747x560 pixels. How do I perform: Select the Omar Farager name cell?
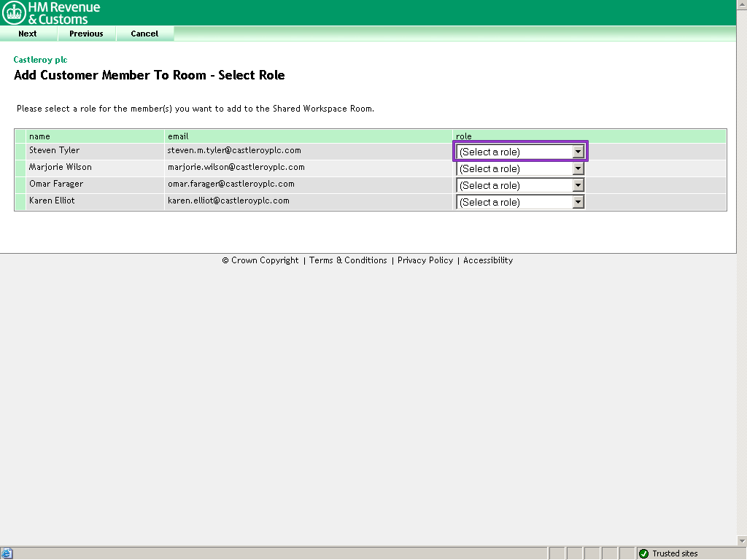[55, 184]
